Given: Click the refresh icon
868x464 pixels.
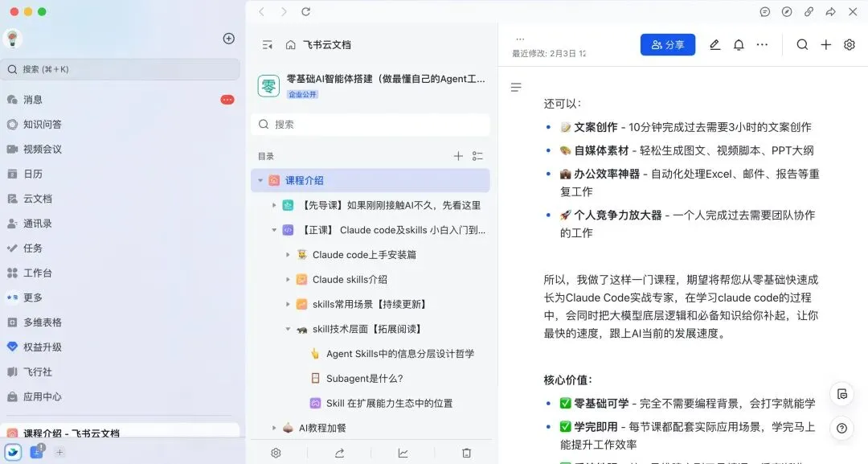Looking at the screenshot, I should pyautogui.click(x=305, y=11).
